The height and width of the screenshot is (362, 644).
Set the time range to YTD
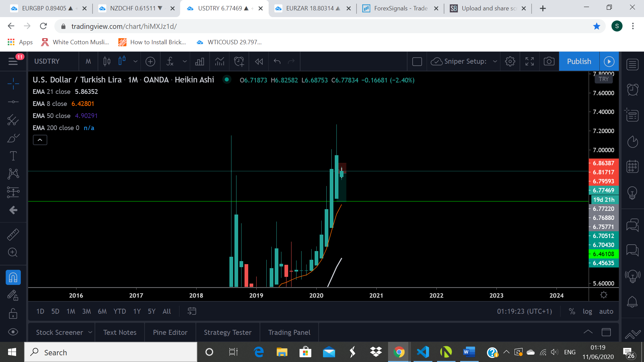[120, 311]
